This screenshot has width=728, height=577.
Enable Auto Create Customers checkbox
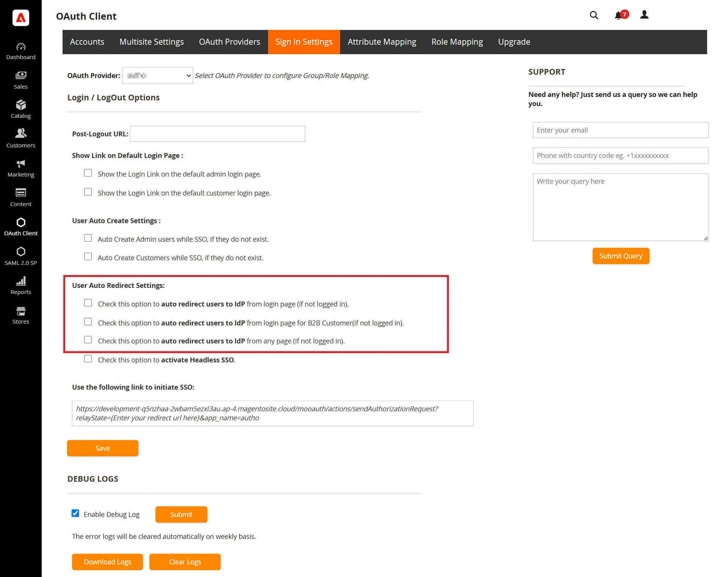point(88,256)
